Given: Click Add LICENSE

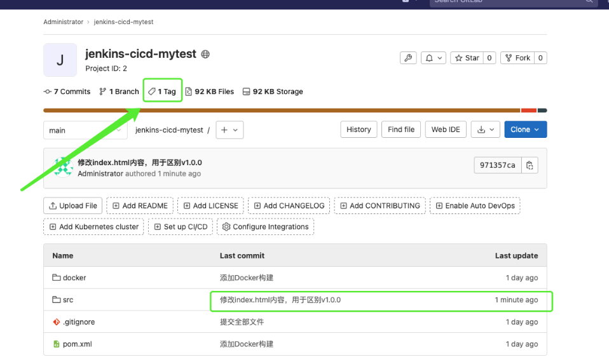Looking at the screenshot, I should coord(210,206).
